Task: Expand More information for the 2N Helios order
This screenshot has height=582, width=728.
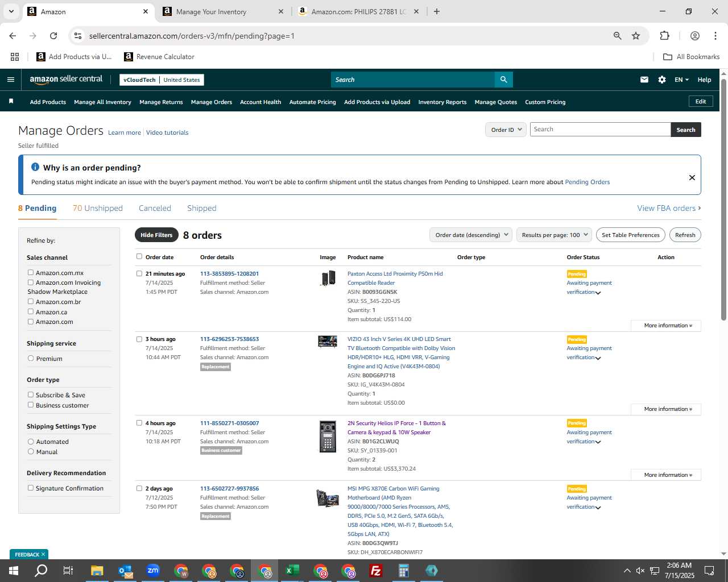Action: coord(666,475)
